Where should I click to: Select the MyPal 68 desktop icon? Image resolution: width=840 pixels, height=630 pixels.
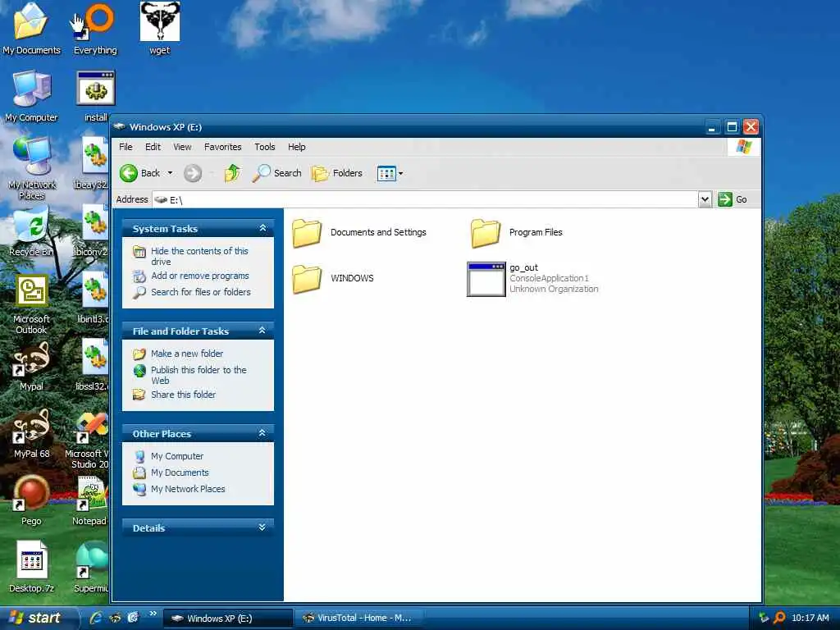[x=31, y=434]
